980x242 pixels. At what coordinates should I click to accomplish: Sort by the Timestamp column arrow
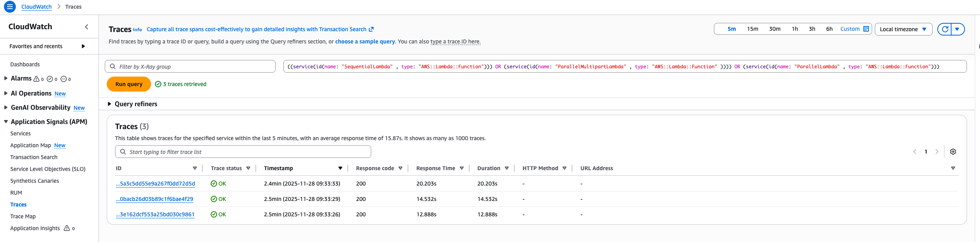tap(340, 168)
